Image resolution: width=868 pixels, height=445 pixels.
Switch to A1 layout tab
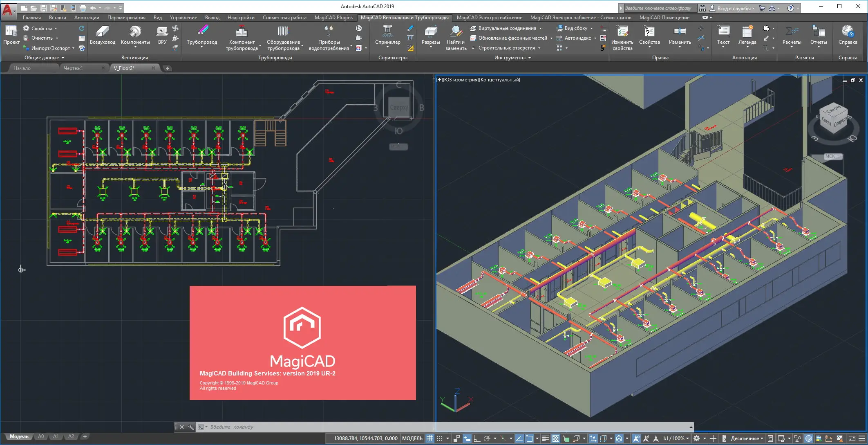(56, 436)
